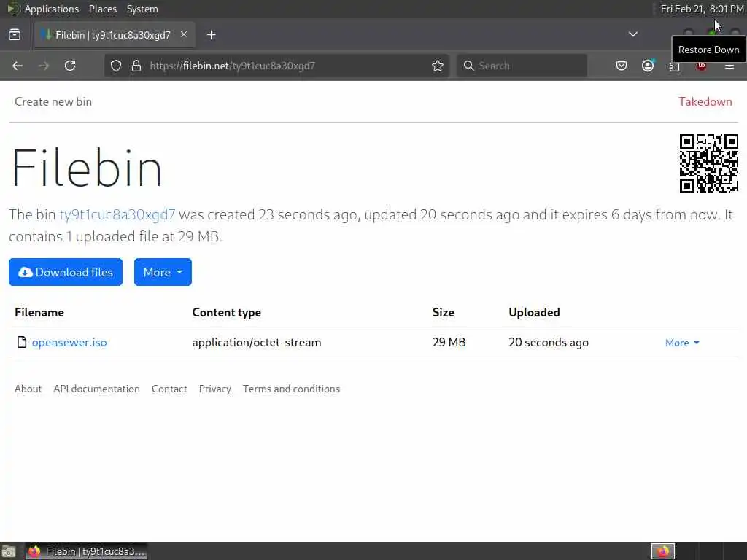747x560 pixels.
Task: Click the show desktop icon in bottom panel
Action: pos(9,551)
